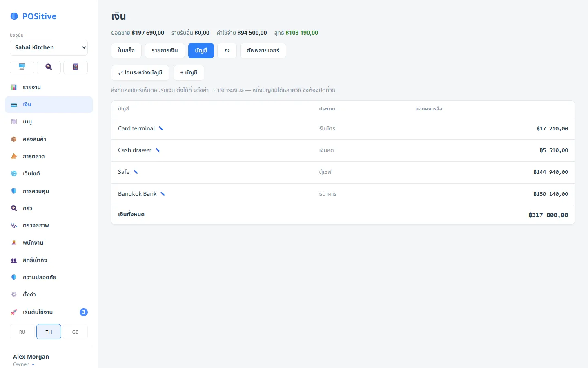Switch to the ซัพพลายเออร์ tab

coord(263,51)
